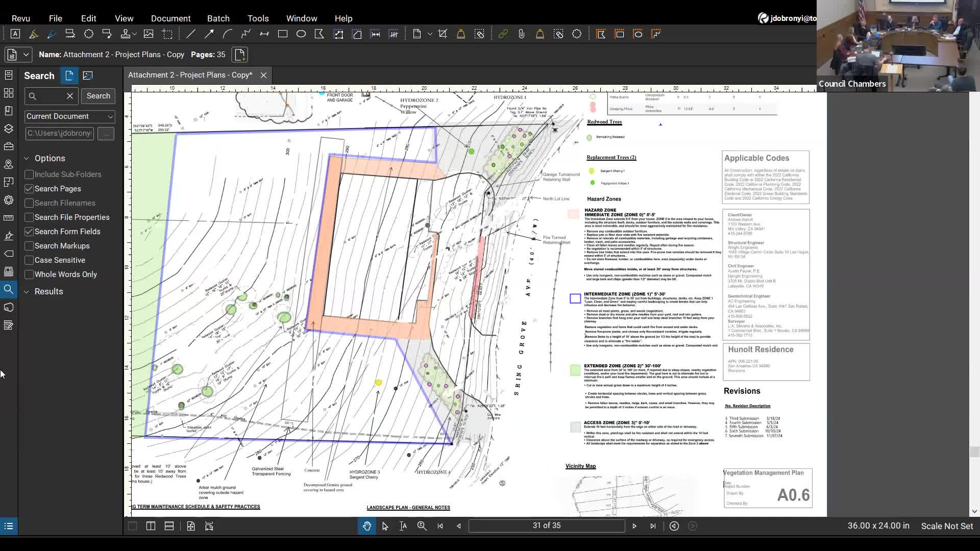Viewport: 980px width, 551px height.
Task: Click the Search button
Action: pos(99,96)
